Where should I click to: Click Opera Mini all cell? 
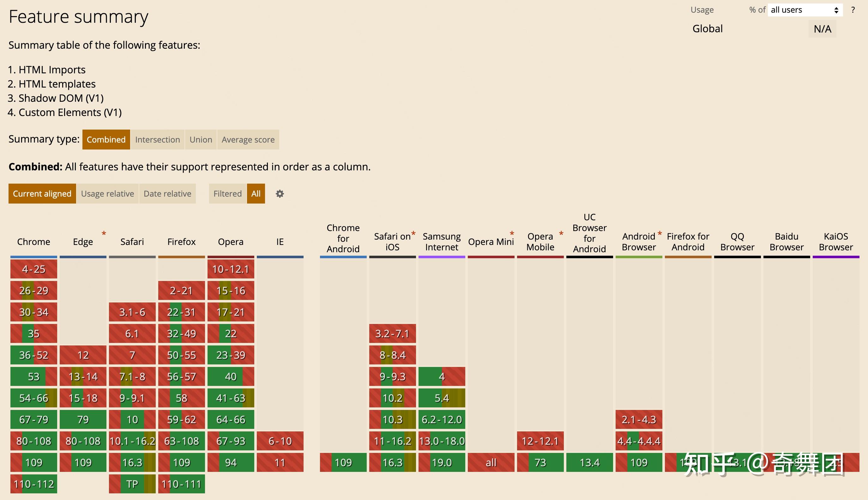tap(491, 463)
